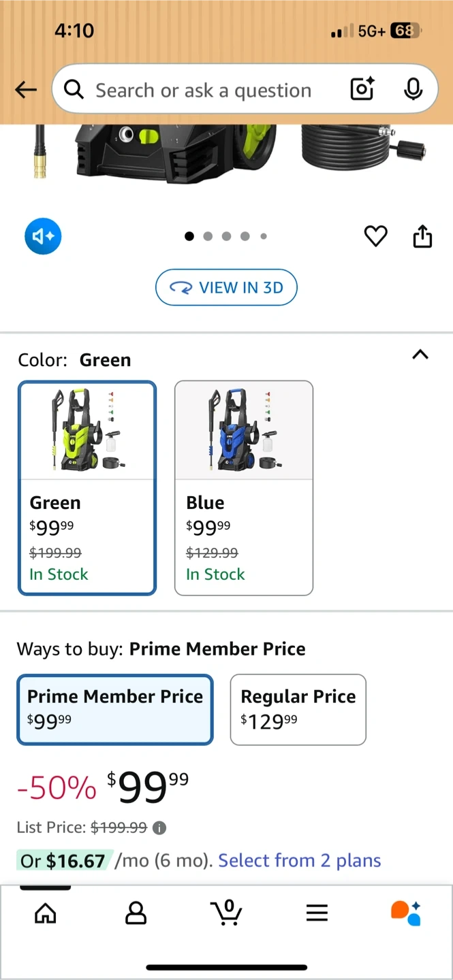
Task: Collapse the Color options section
Action: pyautogui.click(x=420, y=355)
